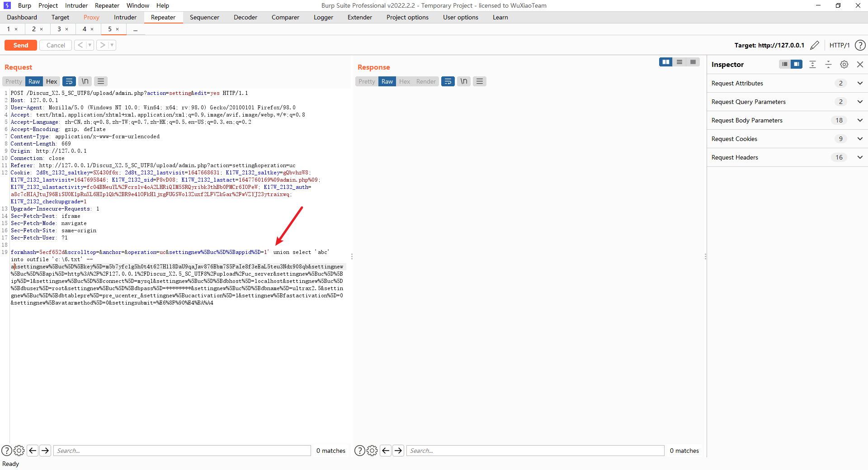Click the previous request history arrow
This screenshot has height=470, width=868.
(80, 45)
